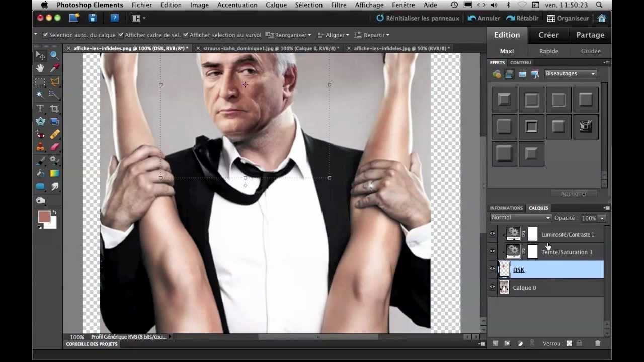The image size is (644, 362).
Task: Open the Normal blend mode dropdown
Action: [x=521, y=218]
